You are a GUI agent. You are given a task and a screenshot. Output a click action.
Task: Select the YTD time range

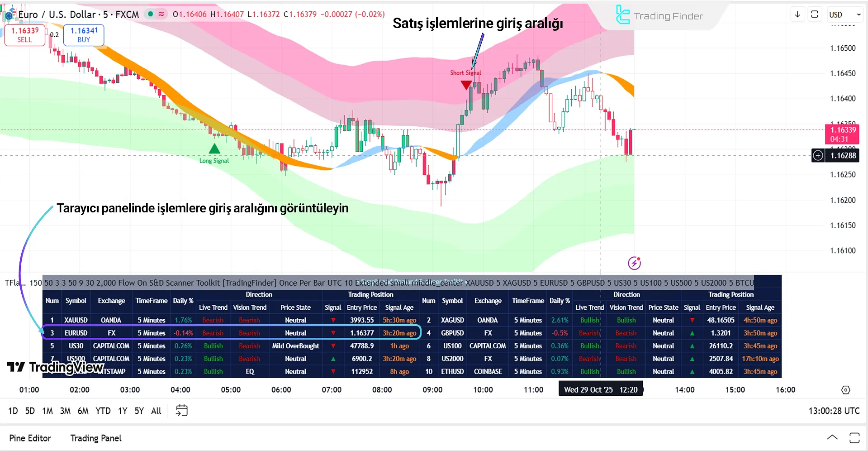coord(103,411)
